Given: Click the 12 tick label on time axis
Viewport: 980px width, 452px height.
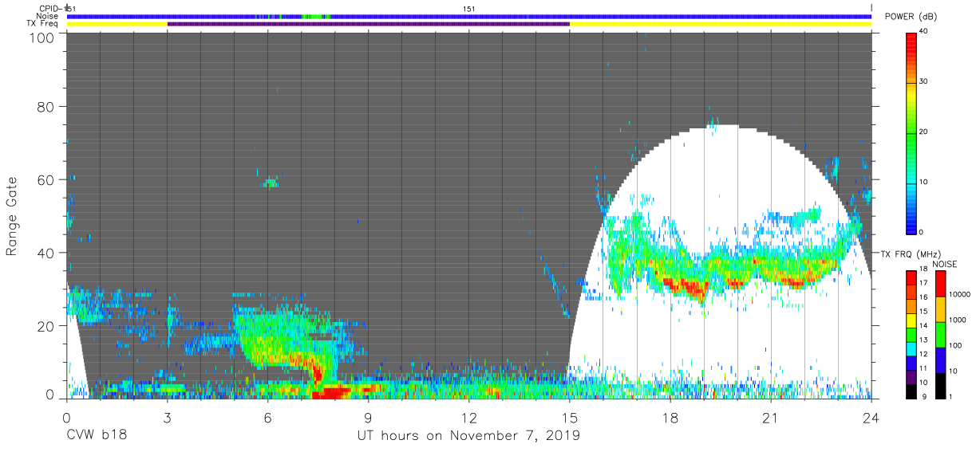Looking at the screenshot, I should click(x=468, y=418).
